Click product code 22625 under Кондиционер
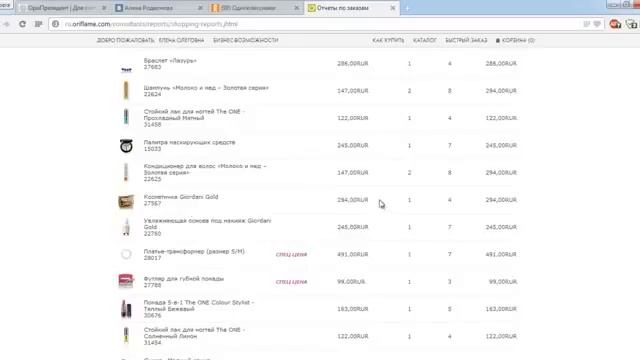640x360 pixels. (x=152, y=179)
